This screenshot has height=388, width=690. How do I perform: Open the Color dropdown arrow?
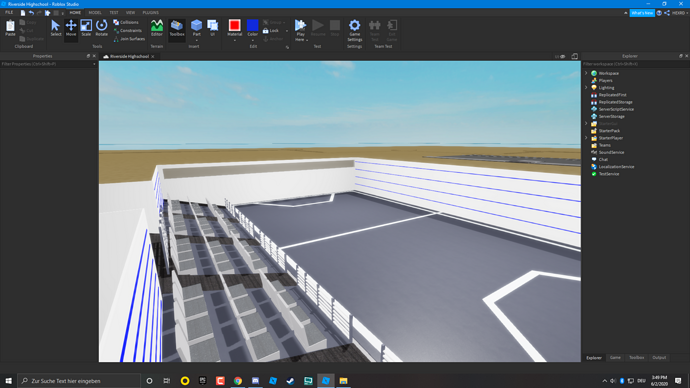pos(253,40)
